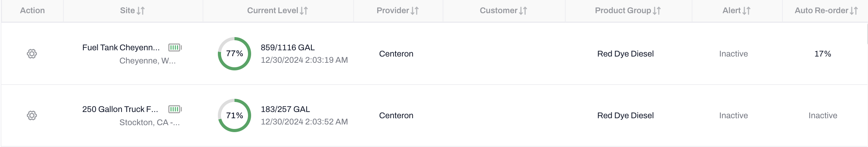
Task: Click Inactive alert status in Cheyenne row
Action: (x=733, y=54)
